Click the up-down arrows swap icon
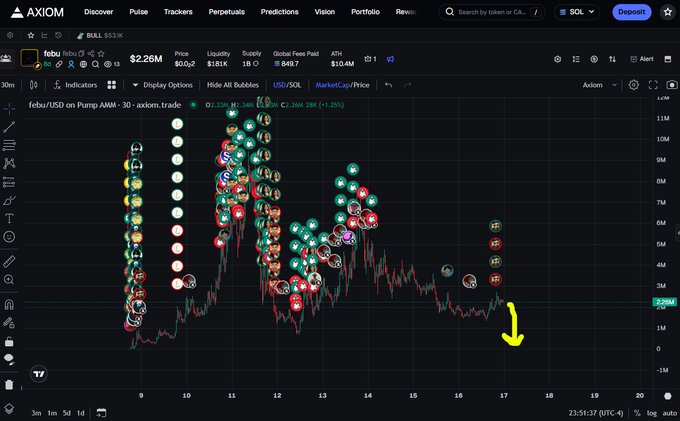Viewport: 680px width, 421px height. pyautogui.click(x=612, y=59)
